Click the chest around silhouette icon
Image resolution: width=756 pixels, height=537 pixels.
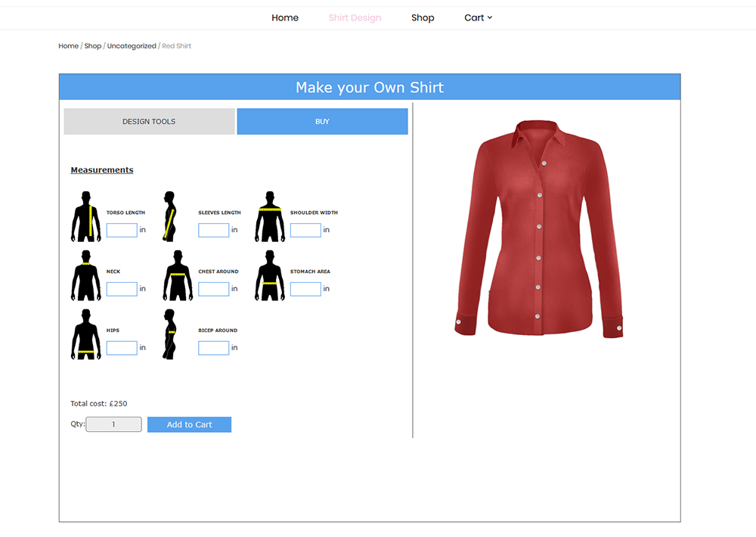(178, 275)
